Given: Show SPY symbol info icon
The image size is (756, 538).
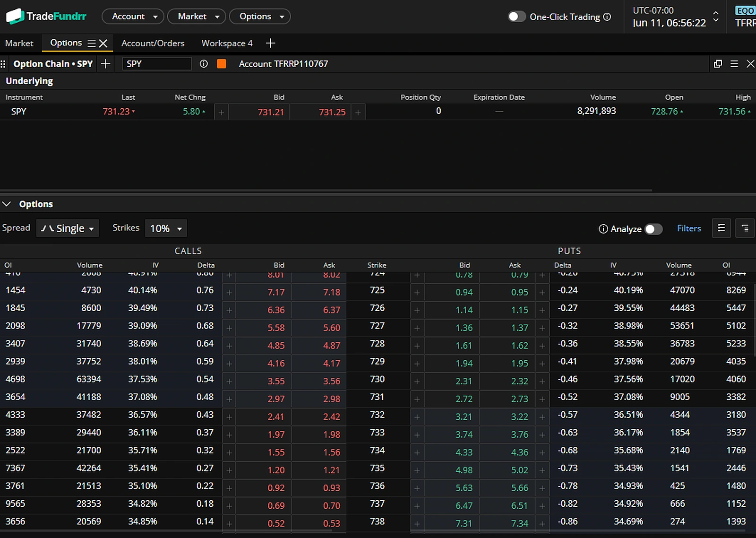Looking at the screenshot, I should coord(204,64).
